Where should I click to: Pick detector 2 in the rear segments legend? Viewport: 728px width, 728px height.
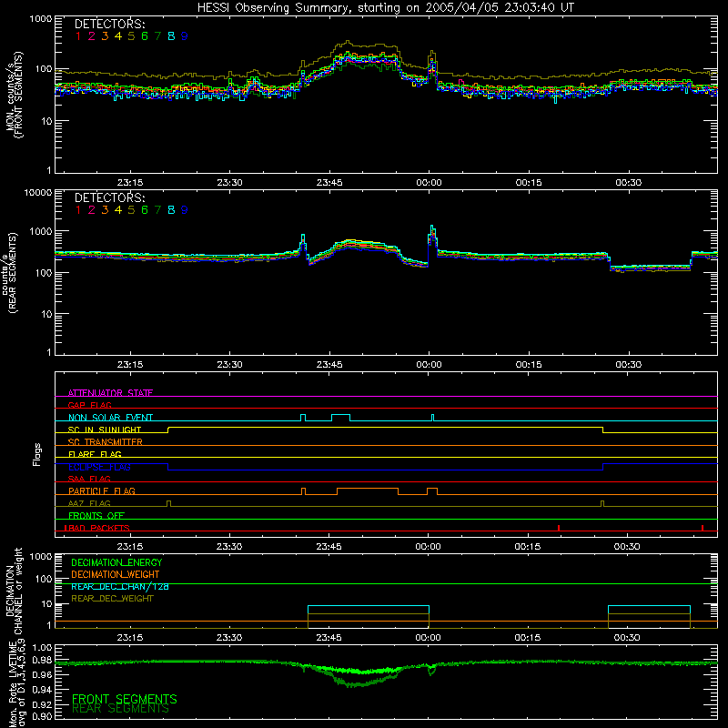pos(92,210)
